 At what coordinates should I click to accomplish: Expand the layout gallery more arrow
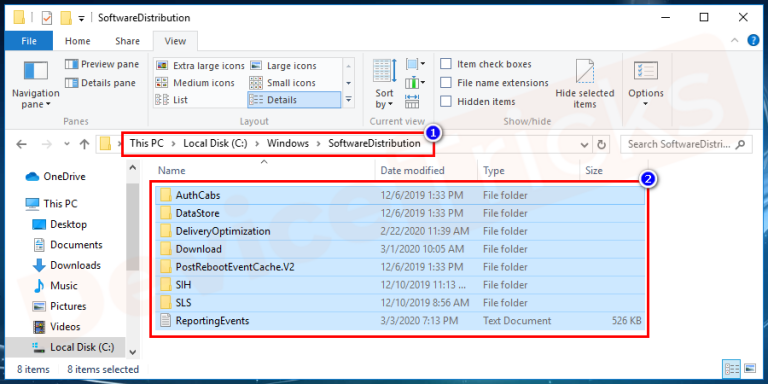[348, 100]
